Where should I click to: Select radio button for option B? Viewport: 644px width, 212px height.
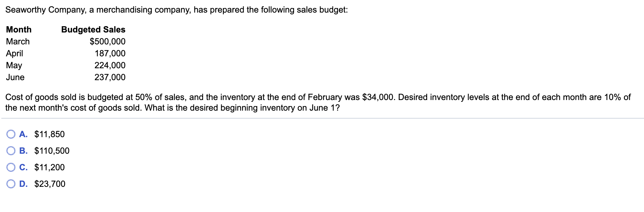tap(11, 150)
